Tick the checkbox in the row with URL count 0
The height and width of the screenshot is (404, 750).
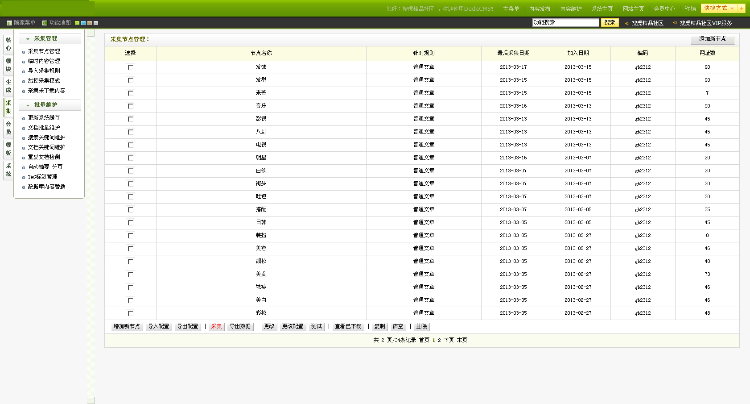130,235
